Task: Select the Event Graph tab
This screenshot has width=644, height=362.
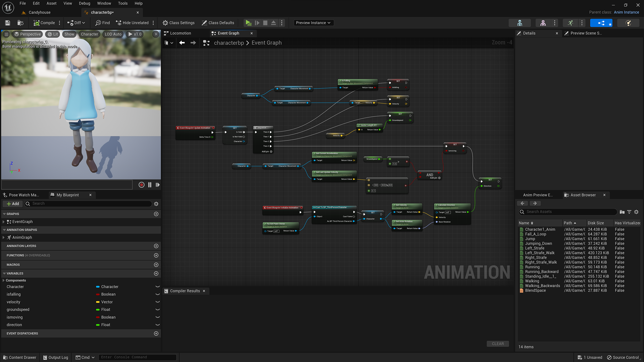Action: [x=228, y=33]
